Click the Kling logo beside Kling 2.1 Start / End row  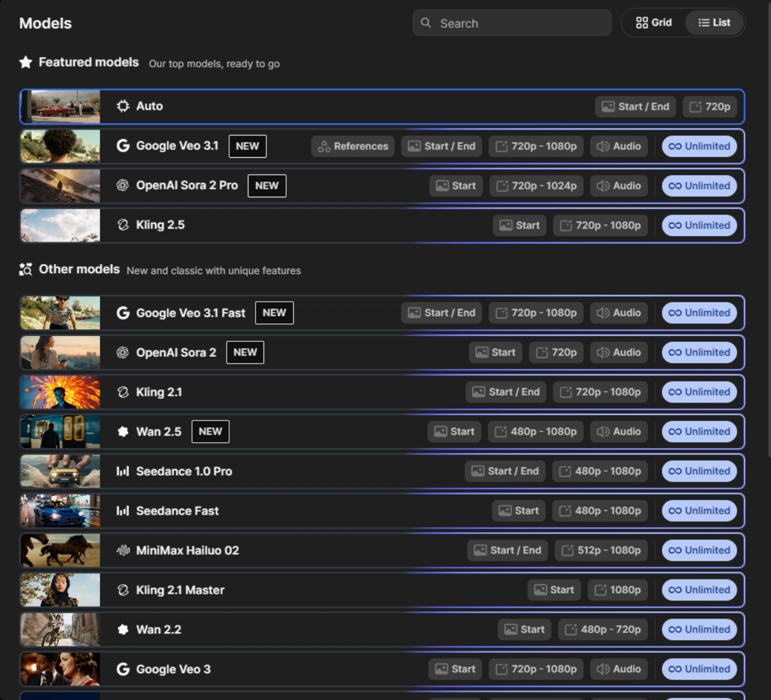[123, 392]
